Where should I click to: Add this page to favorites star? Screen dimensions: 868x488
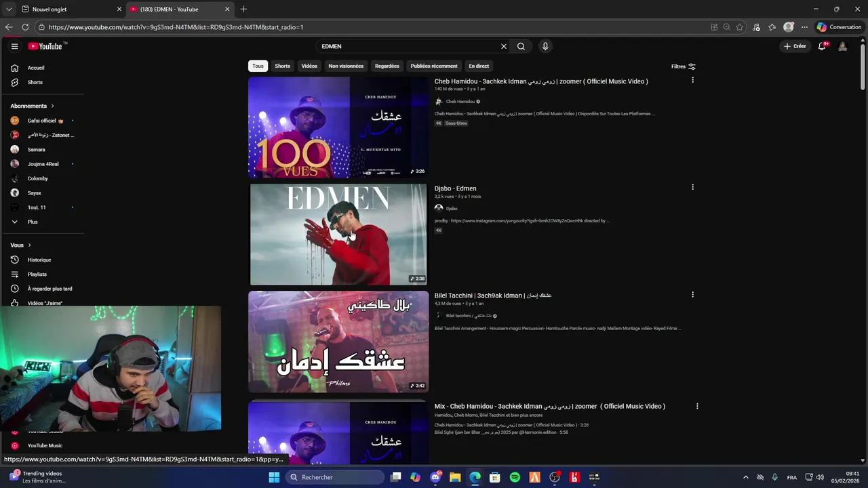[x=740, y=27]
